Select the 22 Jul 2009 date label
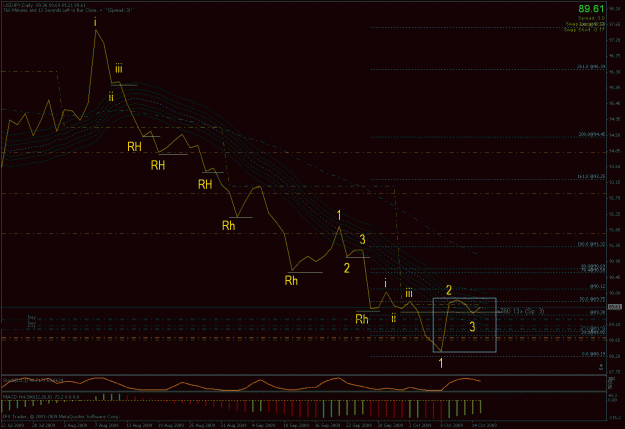Viewport: 625px width, 429px height. pos(12,425)
